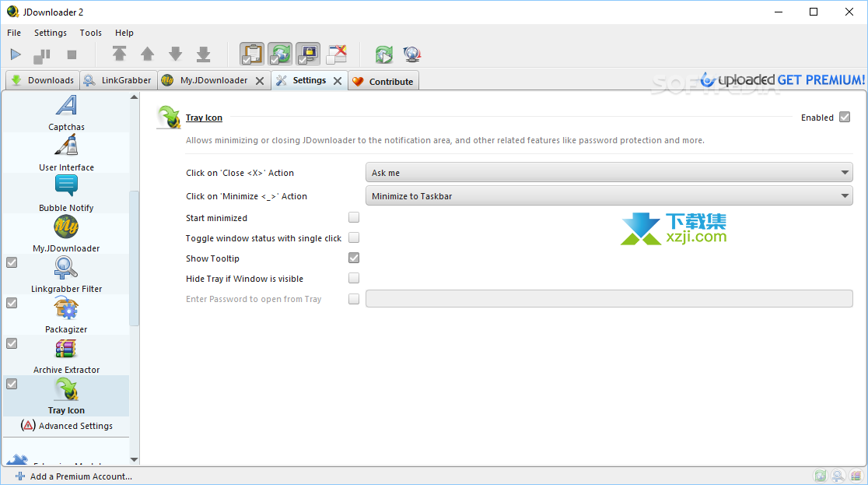Click the status bar extraction icon
The image size is (868, 485).
(856, 476)
